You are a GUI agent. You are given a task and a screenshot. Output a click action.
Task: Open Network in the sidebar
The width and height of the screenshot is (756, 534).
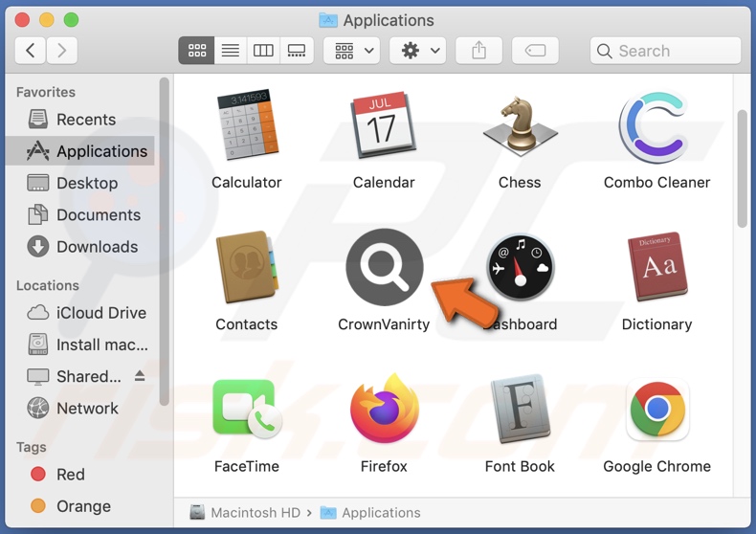point(79,409)
